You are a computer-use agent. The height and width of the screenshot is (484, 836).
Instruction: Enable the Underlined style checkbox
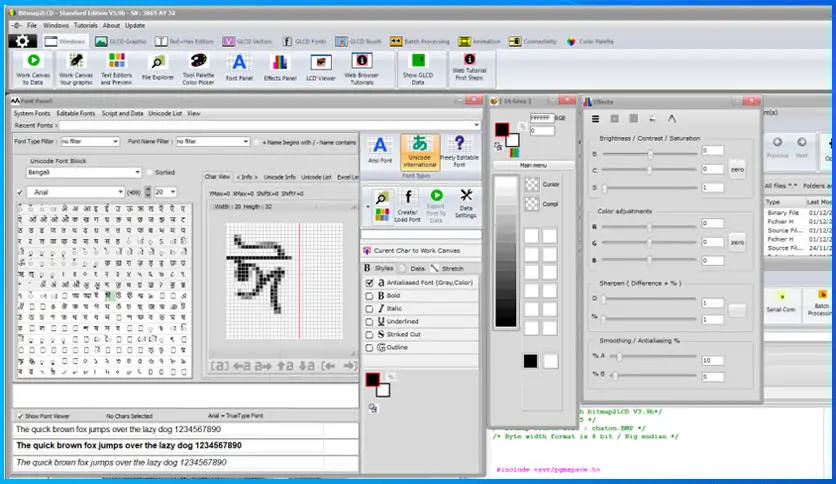pos(369,321)
